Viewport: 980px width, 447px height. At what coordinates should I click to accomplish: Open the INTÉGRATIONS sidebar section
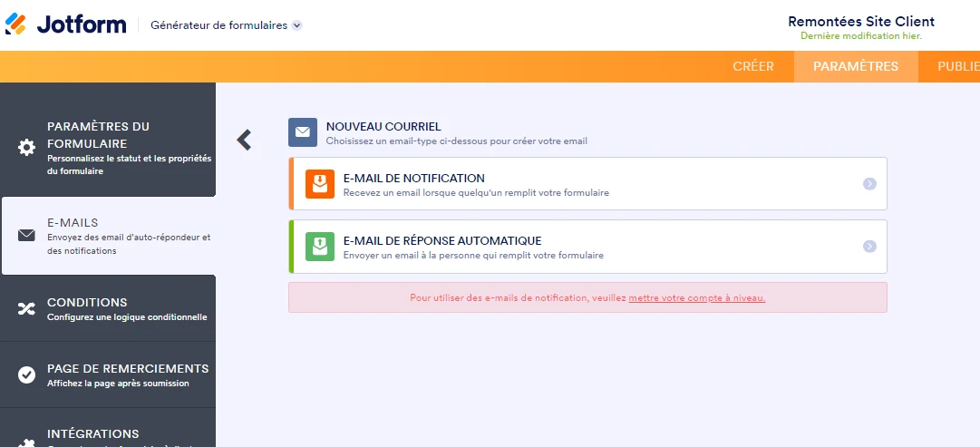click(x=108, y=428)
